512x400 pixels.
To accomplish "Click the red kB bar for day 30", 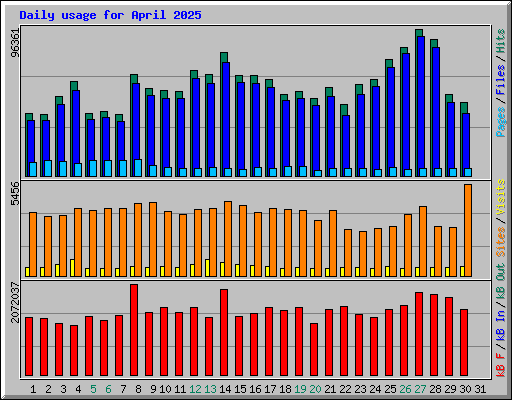I will (x=464, y=343).
